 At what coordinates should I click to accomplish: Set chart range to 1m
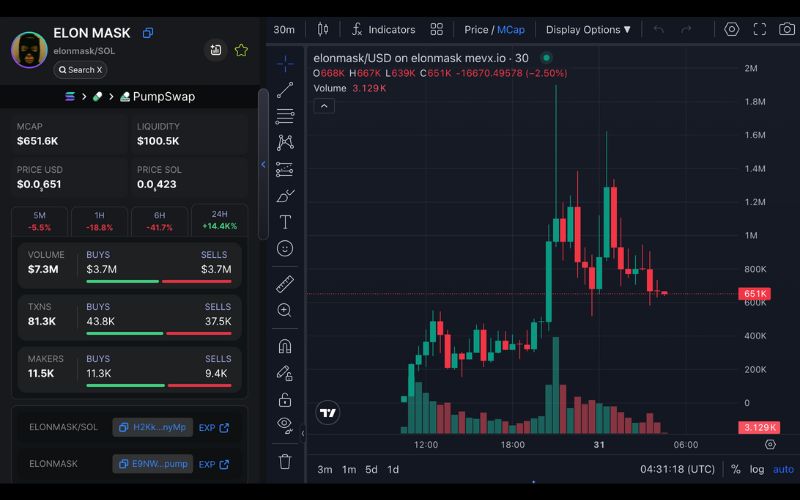[x=349, y=469]
